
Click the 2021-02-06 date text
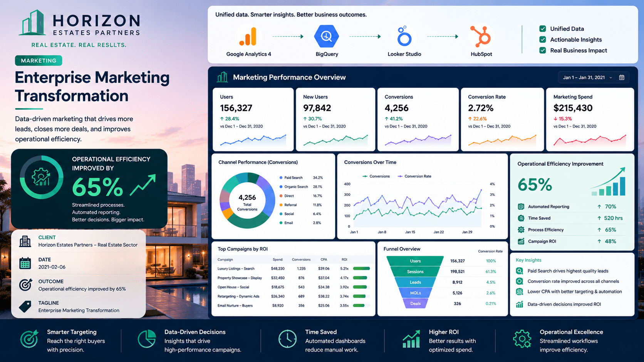tap(52, 267)
